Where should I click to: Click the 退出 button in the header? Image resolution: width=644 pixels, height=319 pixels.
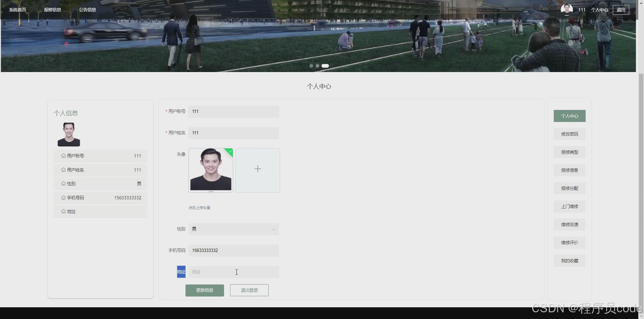pyautogui.click(x=621, y=10)
